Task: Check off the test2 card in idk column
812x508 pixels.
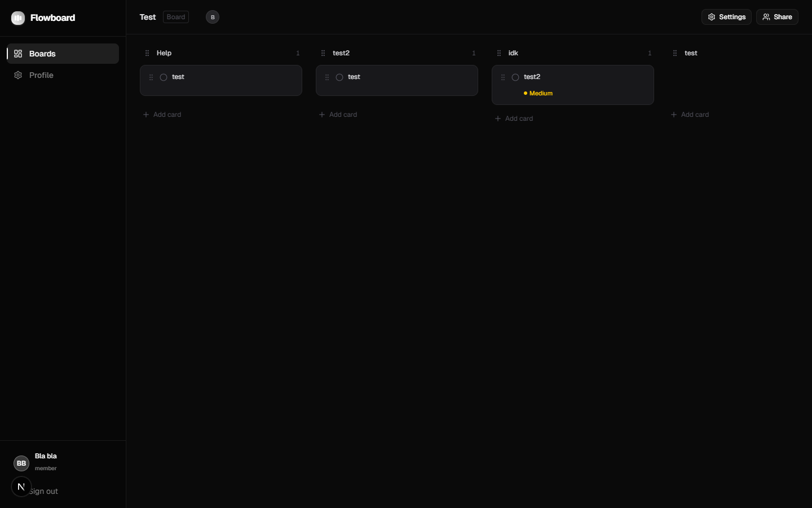Action: pos(515,77)
